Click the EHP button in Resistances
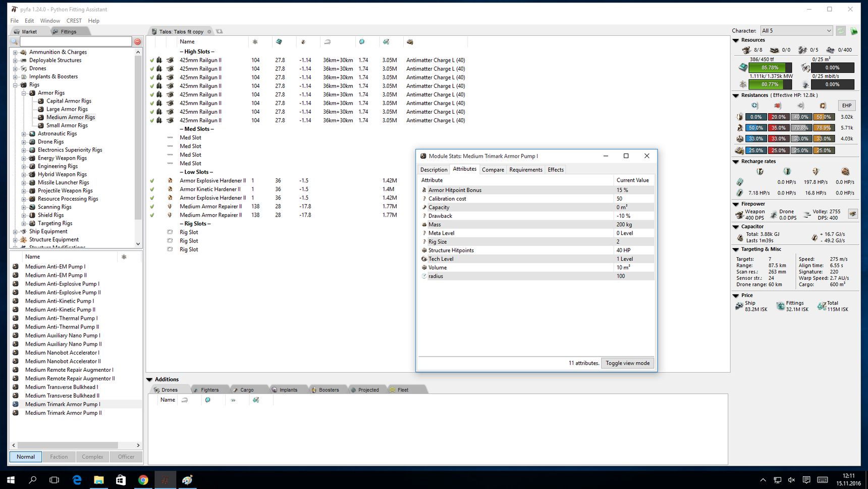This screenshot has height=489, width=868. pyautogui.click(x=846, y=106)
